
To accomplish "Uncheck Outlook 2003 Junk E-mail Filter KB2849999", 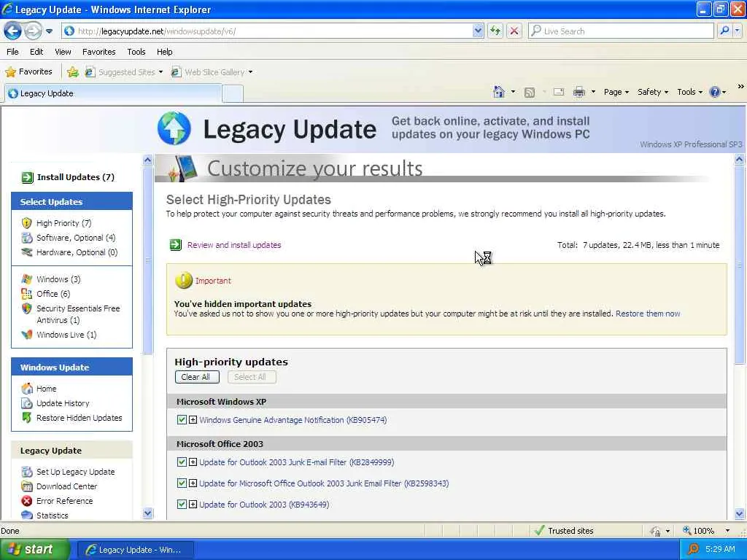I will click(x=182, y=462).
